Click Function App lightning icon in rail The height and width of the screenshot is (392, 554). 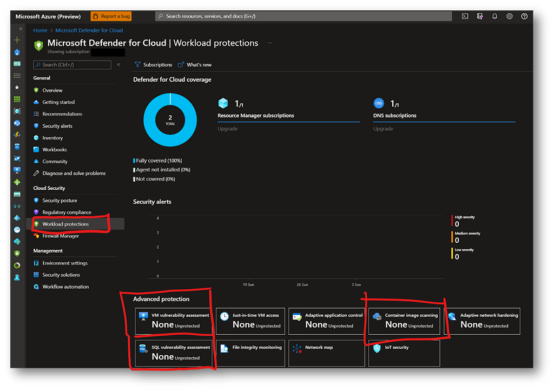point(17,135)
